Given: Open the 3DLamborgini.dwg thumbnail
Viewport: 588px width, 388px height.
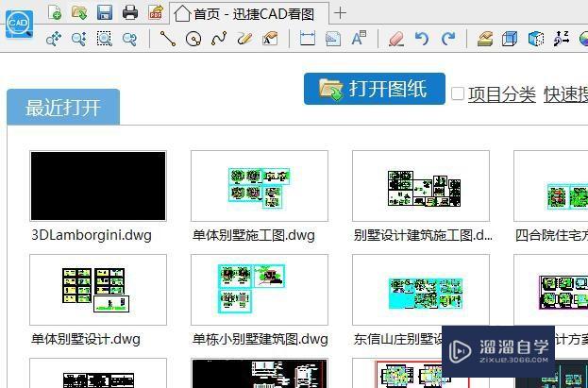Looking at the screenshot, I should (98, 186).
